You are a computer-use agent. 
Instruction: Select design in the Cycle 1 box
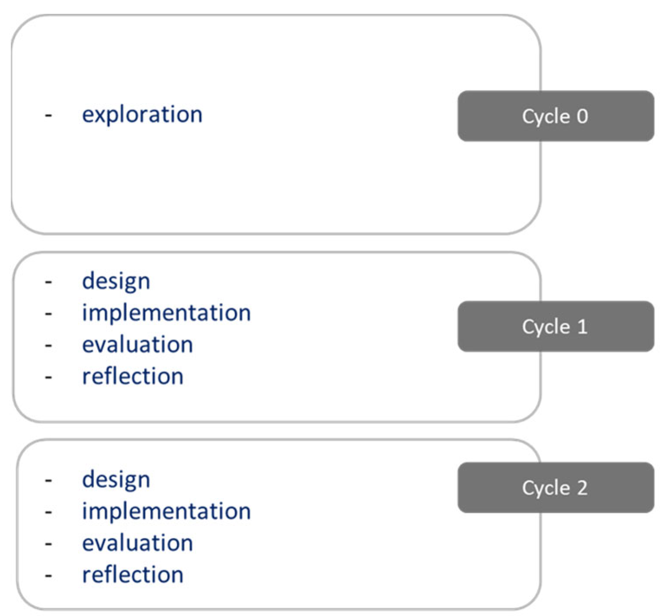[116, 281]
